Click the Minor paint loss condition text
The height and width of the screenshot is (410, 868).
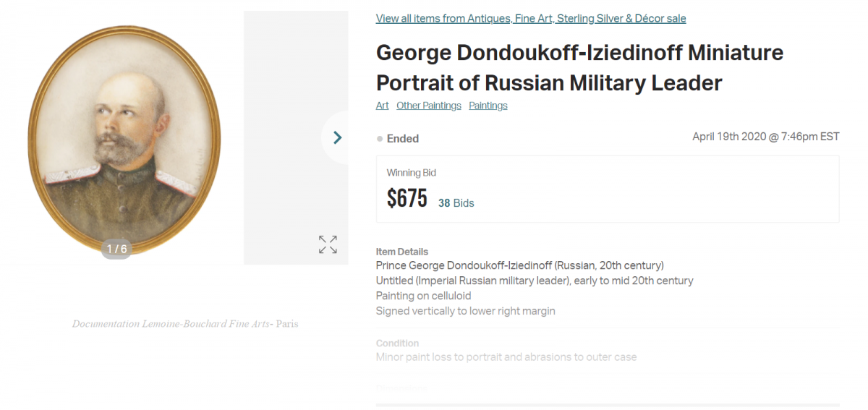pos(506,357)
